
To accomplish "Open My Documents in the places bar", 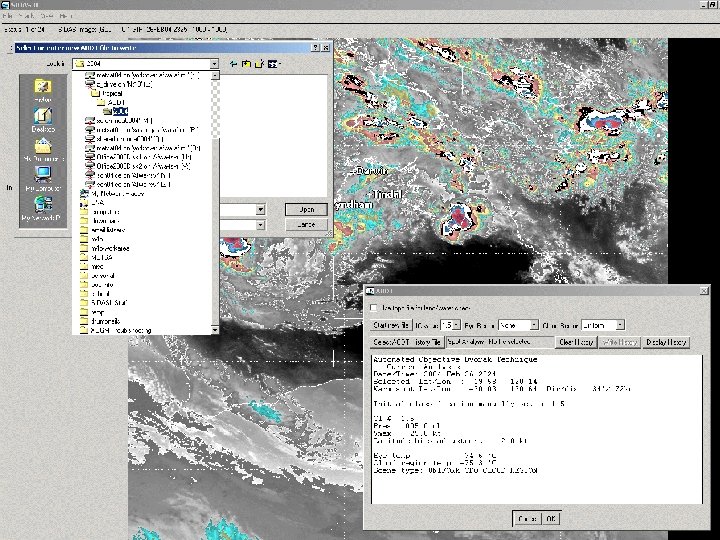I will [43, 150].
